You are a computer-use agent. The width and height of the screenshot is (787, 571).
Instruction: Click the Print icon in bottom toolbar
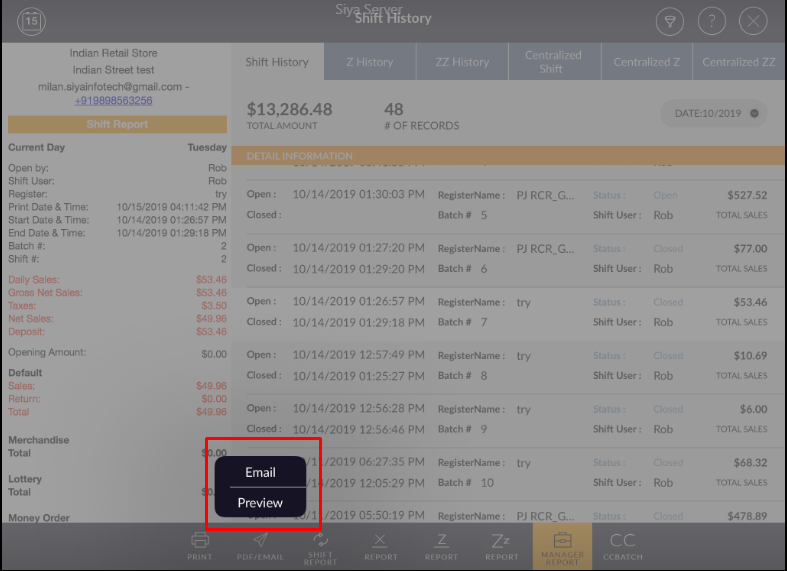[200, 544]
